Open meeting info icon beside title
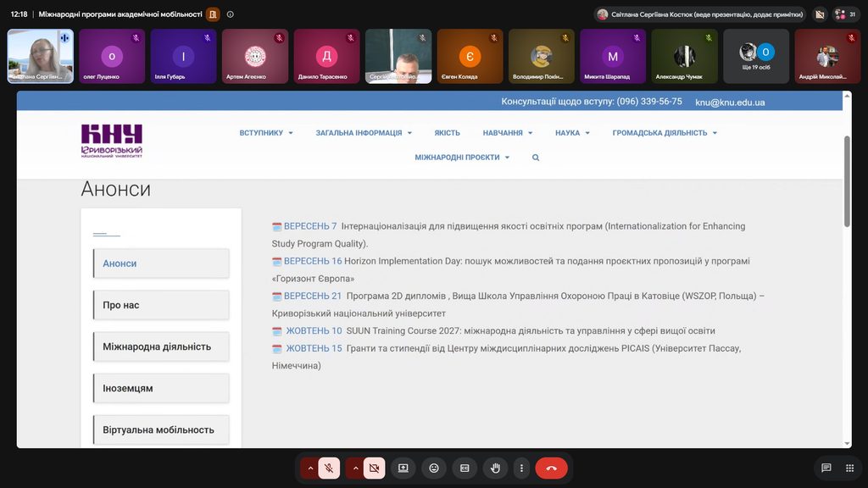 tap(231, 14)
